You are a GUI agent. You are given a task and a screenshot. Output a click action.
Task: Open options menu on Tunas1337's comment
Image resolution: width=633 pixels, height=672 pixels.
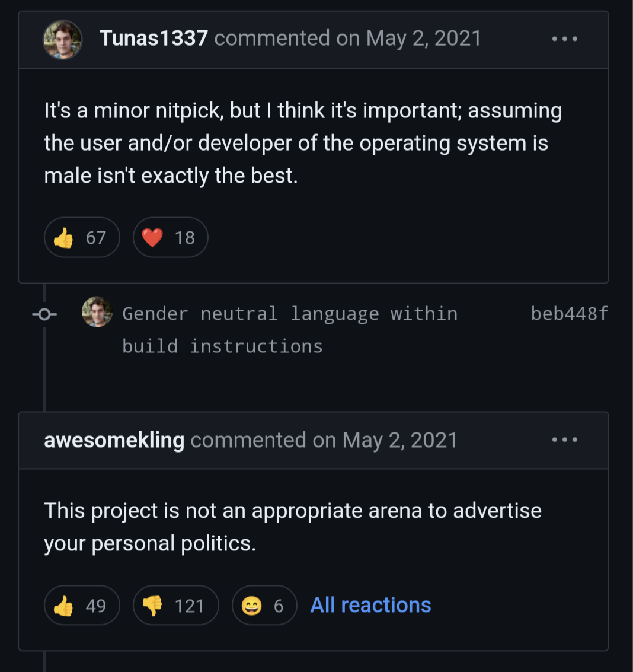click(x=564, y=39)
